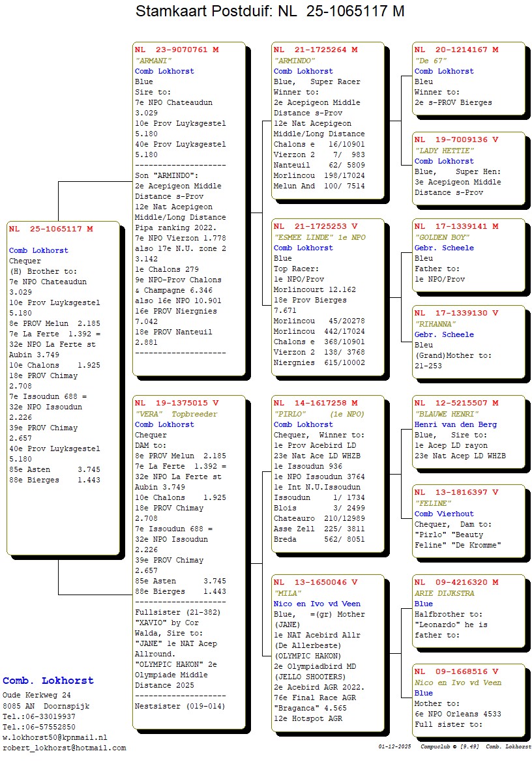The width and height of the screenshot is (532, 764).
Task: Click breeder Henri van den Berg
Action: [x=455, y=424]
